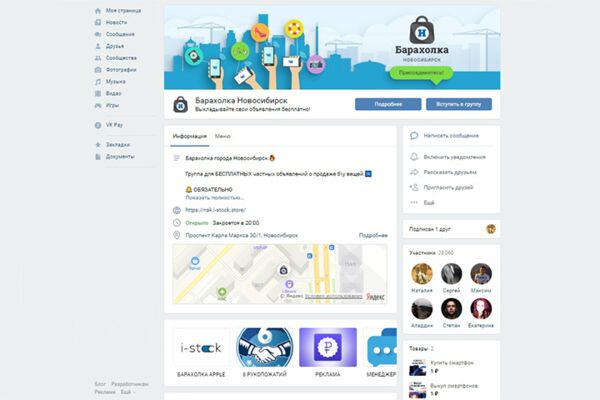Click Подробнее link next to address

(x=373, y=235)
